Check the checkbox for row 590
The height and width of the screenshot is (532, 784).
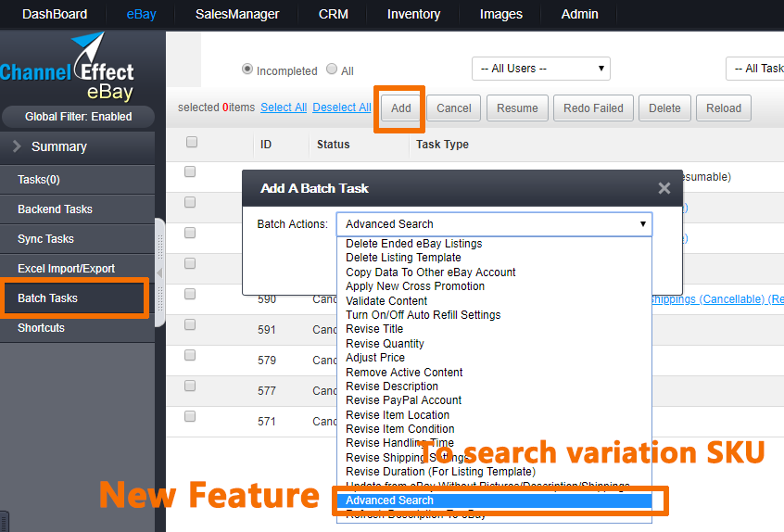pos(190,294)
